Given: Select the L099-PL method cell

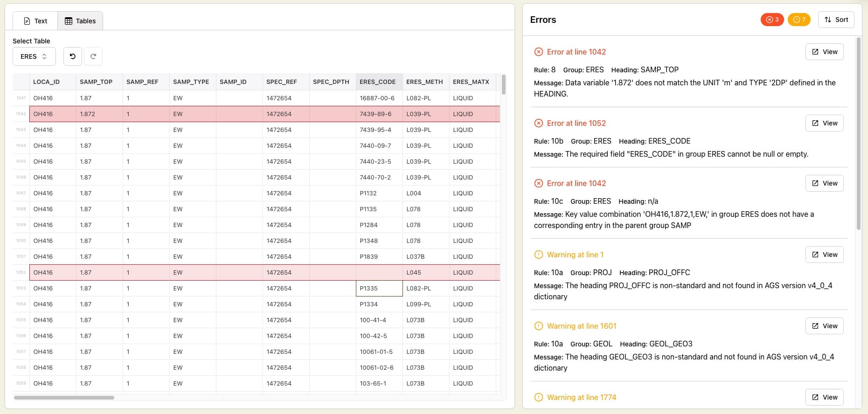Looking at the screenshot, I should (426, 304).
